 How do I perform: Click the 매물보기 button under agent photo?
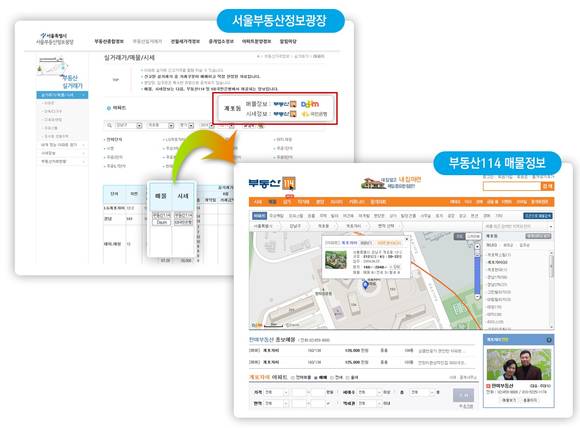(x=509, y=400)
